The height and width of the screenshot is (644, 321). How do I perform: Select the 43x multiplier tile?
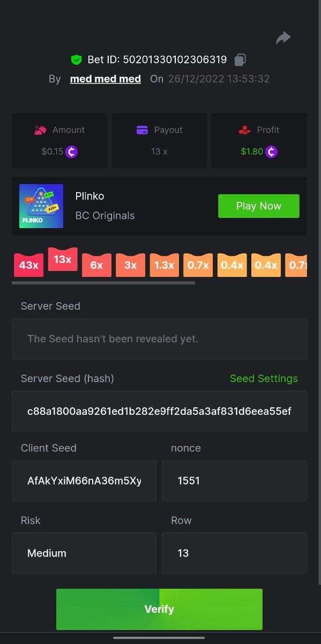pyautogui.click(x=28, y=265)
